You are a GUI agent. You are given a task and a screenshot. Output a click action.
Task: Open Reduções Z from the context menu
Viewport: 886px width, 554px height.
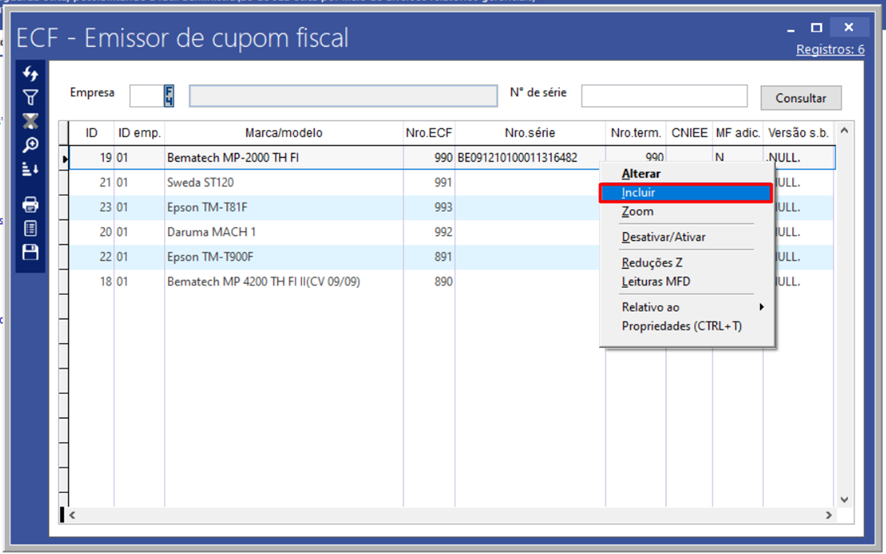coord(652,263)
